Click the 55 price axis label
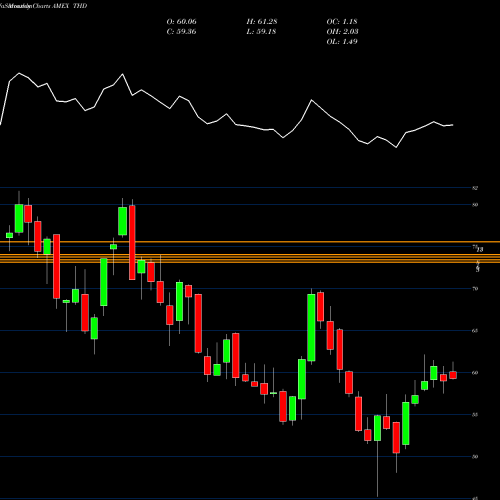This screenshot has width=500, height=500. tap(475, 415)
